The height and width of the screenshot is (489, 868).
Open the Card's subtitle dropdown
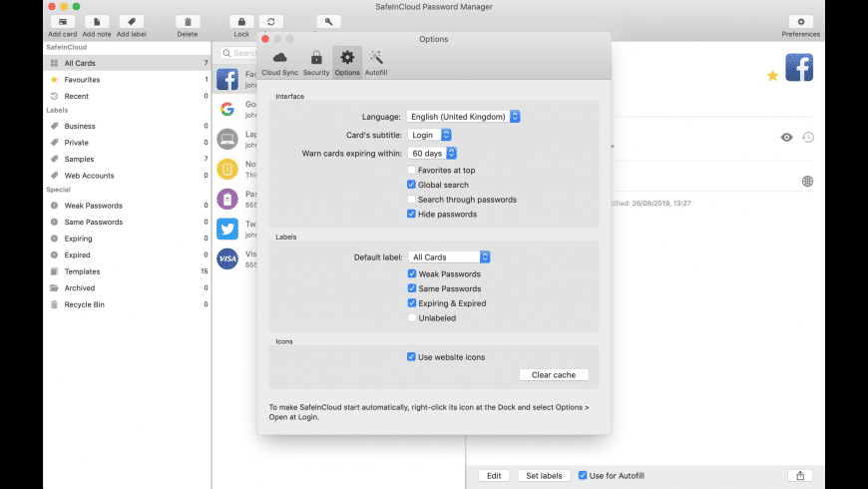pos(430,135)
